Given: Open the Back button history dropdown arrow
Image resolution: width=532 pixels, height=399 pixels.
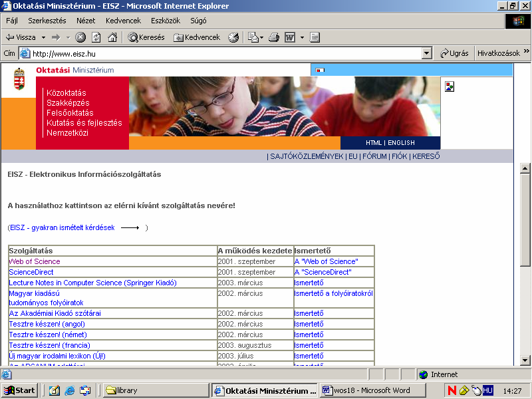Looking at the screenshot, I should point(43,37).
